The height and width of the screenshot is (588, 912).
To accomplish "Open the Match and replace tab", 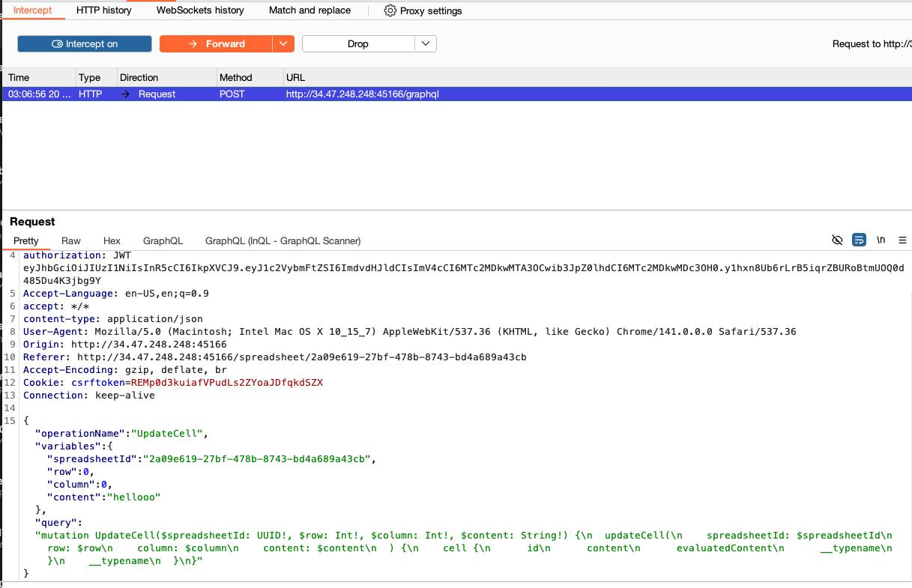I will pyautogui.click(x=309, y=10).
